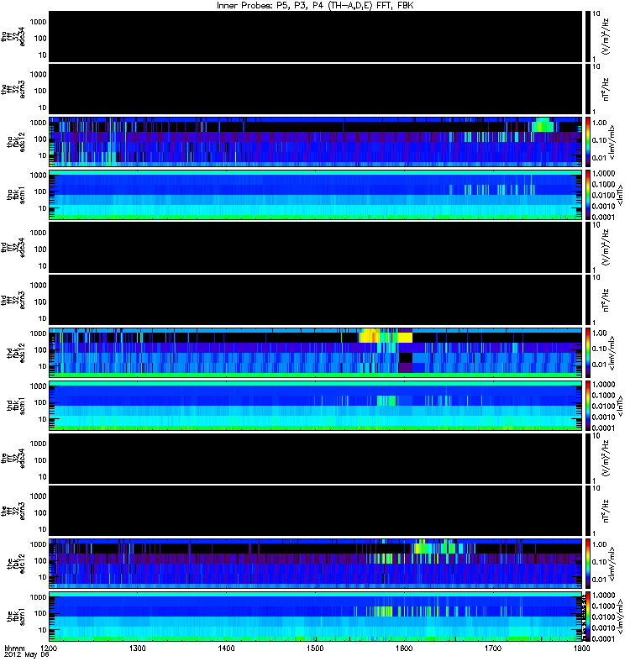This screenshot has height=672, width=630.
Task: Click the black color bar of tha fff edc34
Action: (587, 36)
